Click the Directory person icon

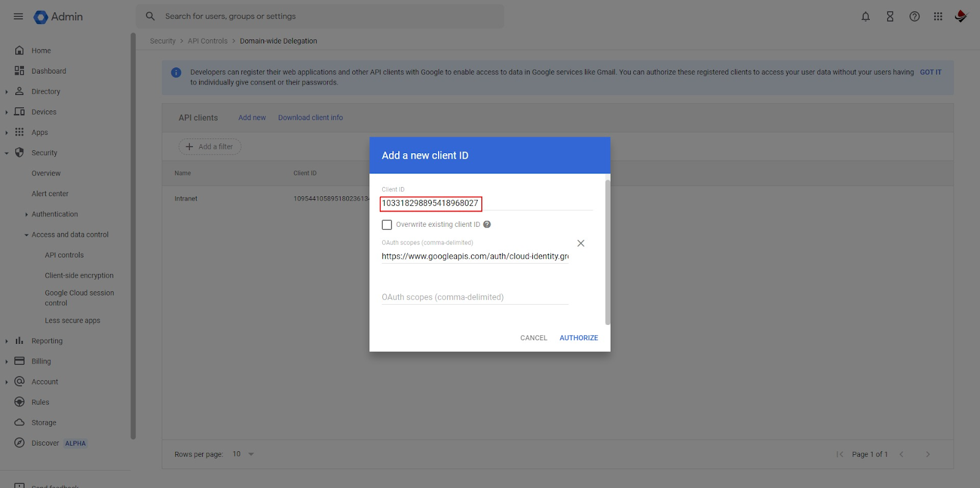point(20,91)
